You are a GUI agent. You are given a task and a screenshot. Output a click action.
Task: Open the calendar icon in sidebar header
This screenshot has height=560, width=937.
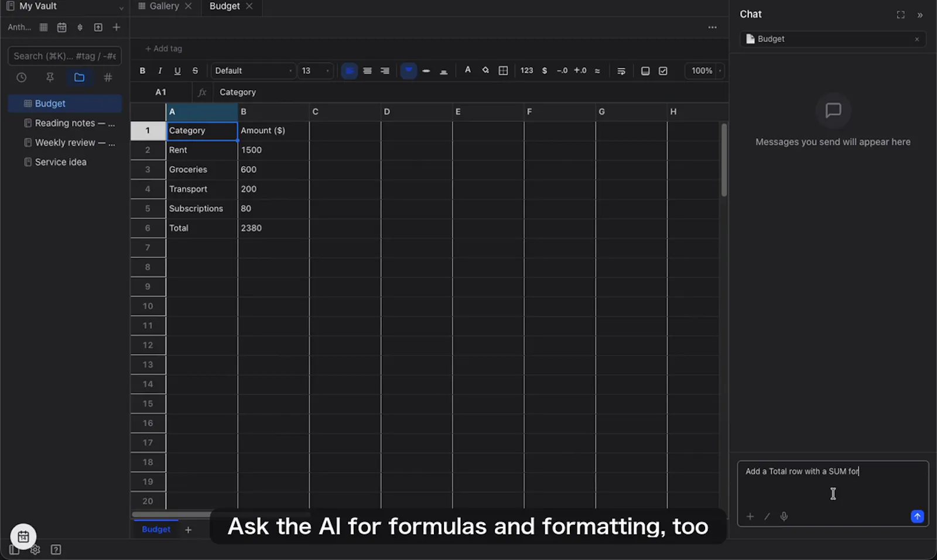click(61, 27)
